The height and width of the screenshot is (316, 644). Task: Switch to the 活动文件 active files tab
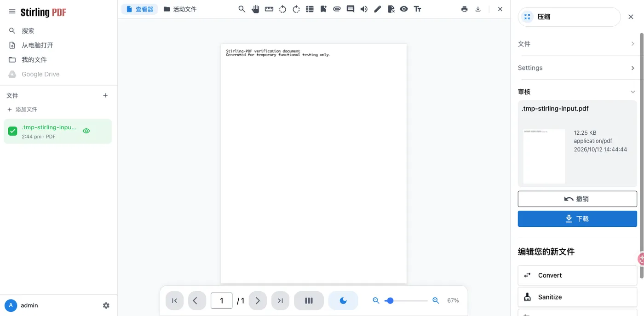coord(180,9)
